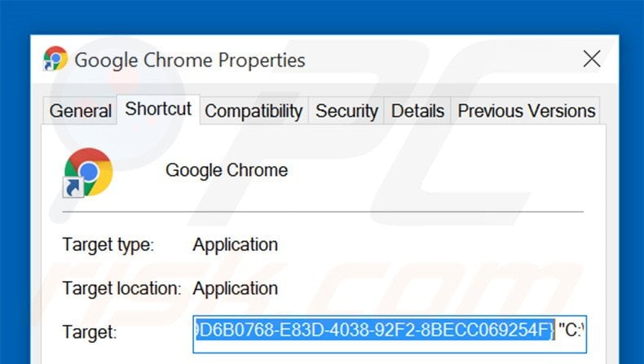Switch to the General tab
Viewport: 644px width, 364px height.
(x=81, y=111)
